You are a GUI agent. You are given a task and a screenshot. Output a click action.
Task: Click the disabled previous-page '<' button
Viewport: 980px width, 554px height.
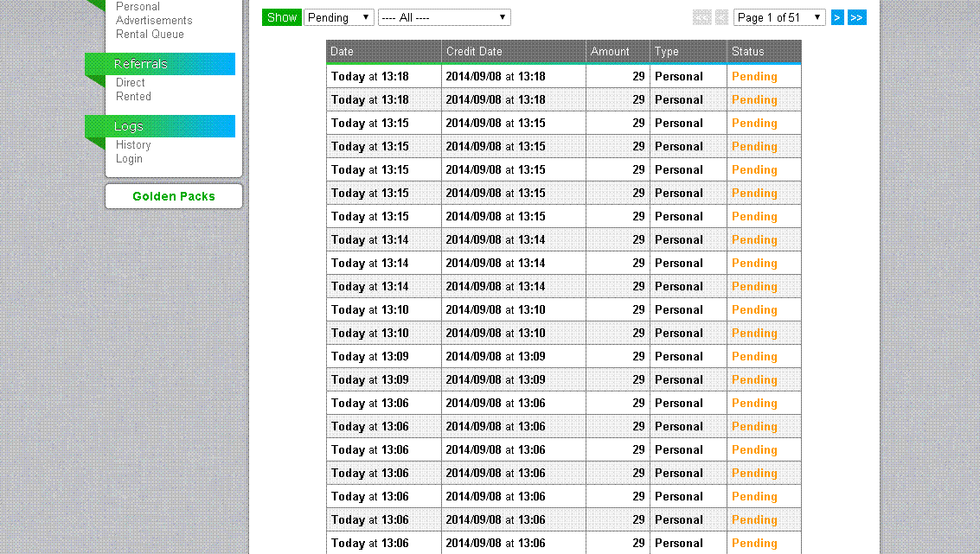(722, 17)
